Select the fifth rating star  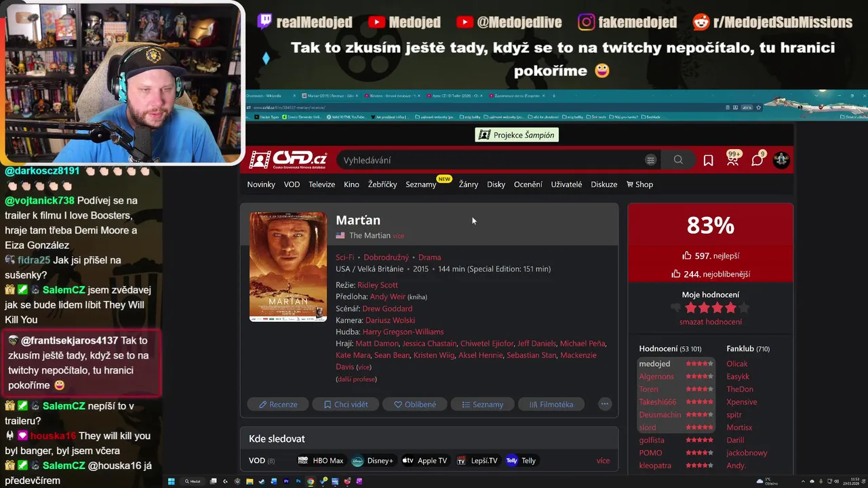[743, 308]
